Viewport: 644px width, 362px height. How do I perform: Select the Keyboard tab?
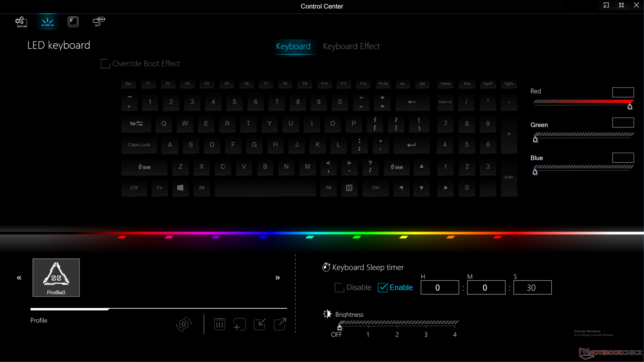point(293,46)
